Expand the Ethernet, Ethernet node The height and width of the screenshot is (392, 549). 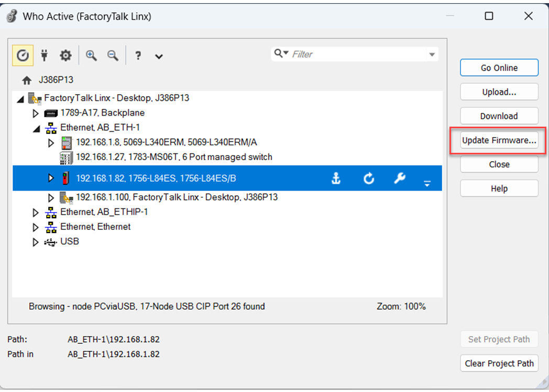click(x=36, y=227)
